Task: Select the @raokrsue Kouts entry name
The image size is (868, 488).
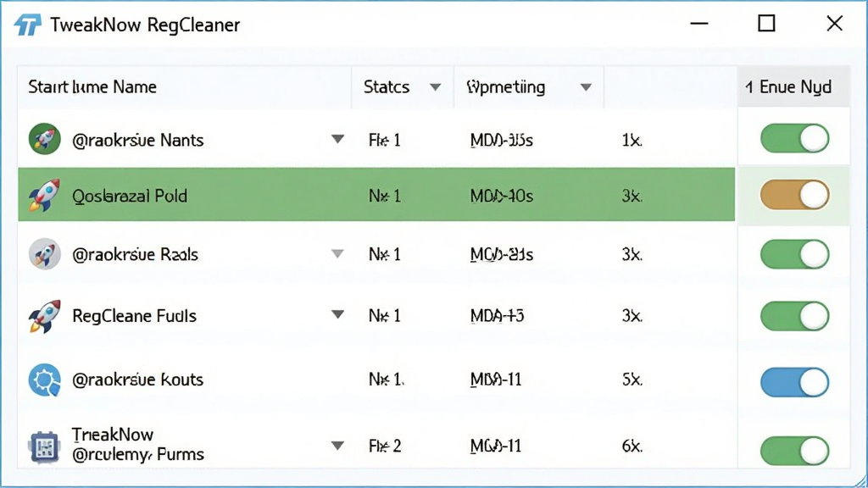Action: click(138, 380)
